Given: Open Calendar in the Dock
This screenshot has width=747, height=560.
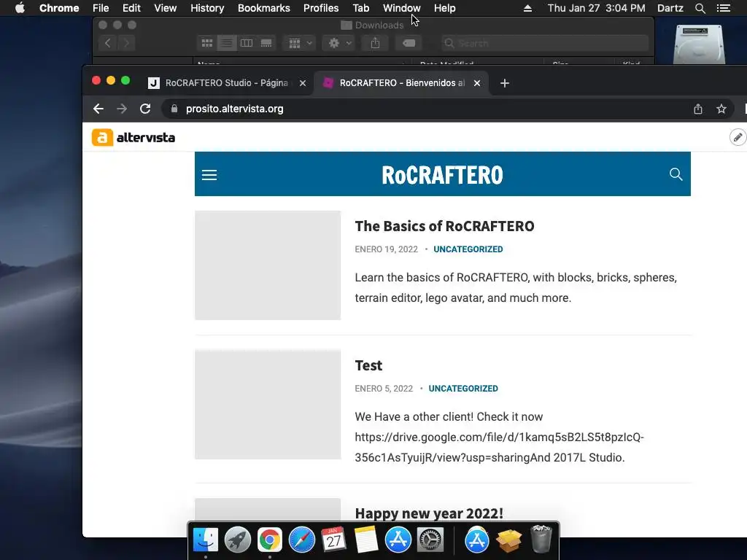Looking at the screenshot, I should coord(333,540).
